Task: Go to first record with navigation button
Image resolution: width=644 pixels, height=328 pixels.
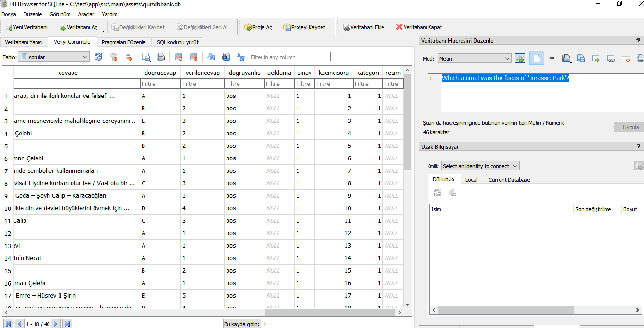Action: [8, 324]
